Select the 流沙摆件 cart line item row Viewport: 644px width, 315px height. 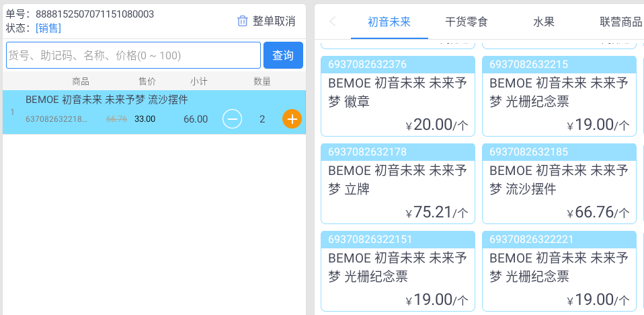154,112
